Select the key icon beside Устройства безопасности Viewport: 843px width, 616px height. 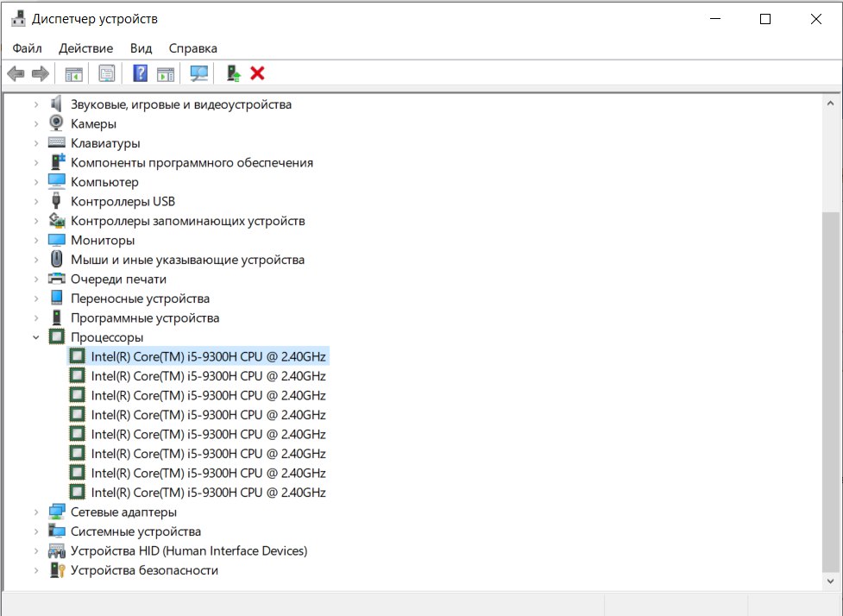(56, 569)
